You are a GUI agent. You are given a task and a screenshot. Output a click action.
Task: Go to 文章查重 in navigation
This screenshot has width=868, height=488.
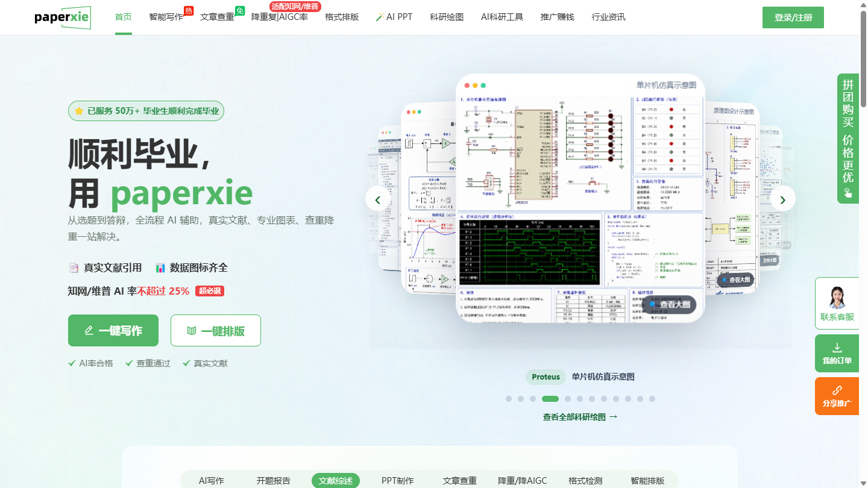point(217,17)
